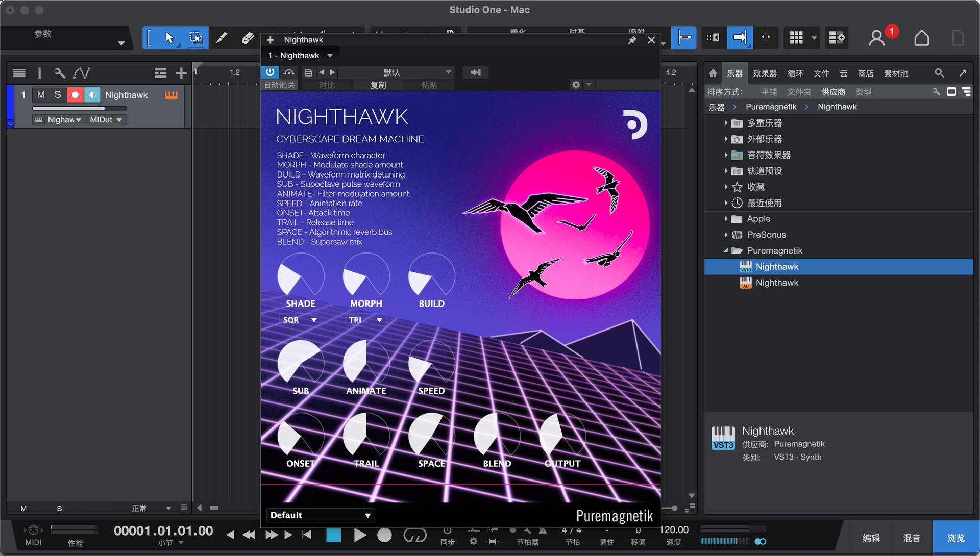Toggle monitor on the Nighthawk track
This screenshot has width=980, height=556.
92,95
